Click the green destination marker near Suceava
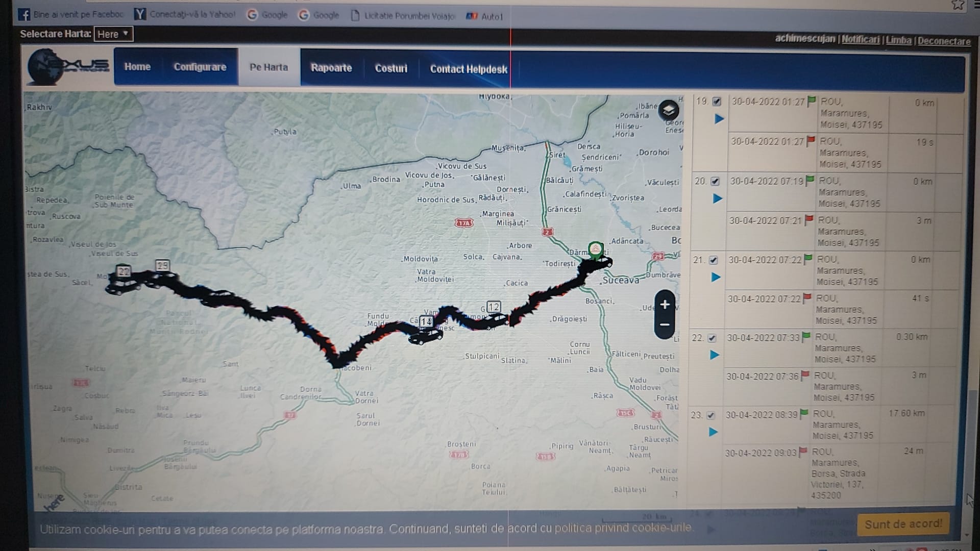 click(x=596, y=249)
